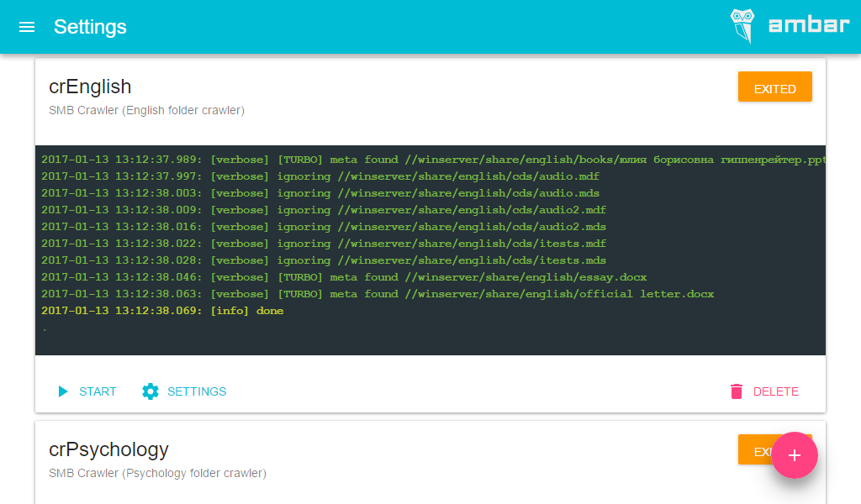Screen dimensions: 861x504
Task: Click the gear icon beside SETTINGS
Action: pyautogui.click(x=151, y=391)
